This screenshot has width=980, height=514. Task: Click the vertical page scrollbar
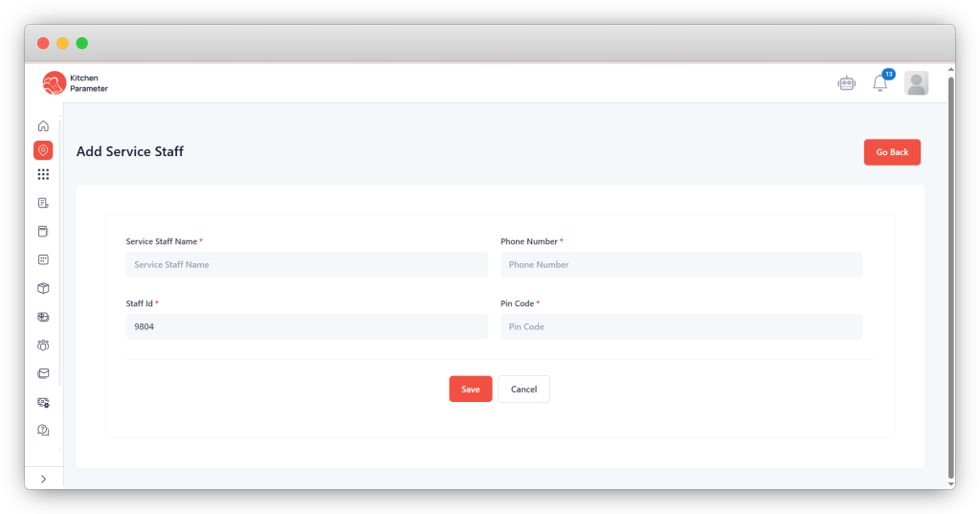pos(949,278)
